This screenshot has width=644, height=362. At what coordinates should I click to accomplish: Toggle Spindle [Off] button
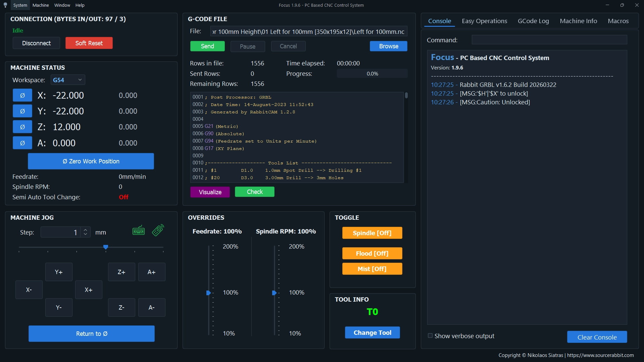pyautogui.click(x=372, y=233)
